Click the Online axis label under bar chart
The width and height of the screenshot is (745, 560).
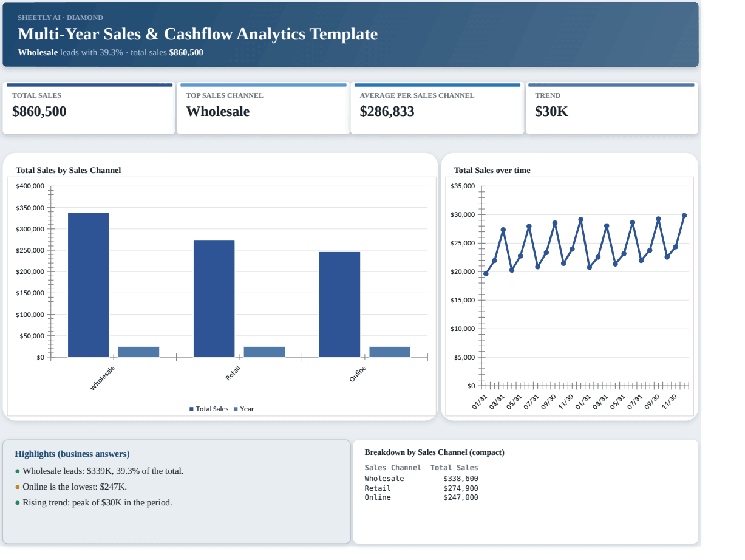click(x=358, y=374)
